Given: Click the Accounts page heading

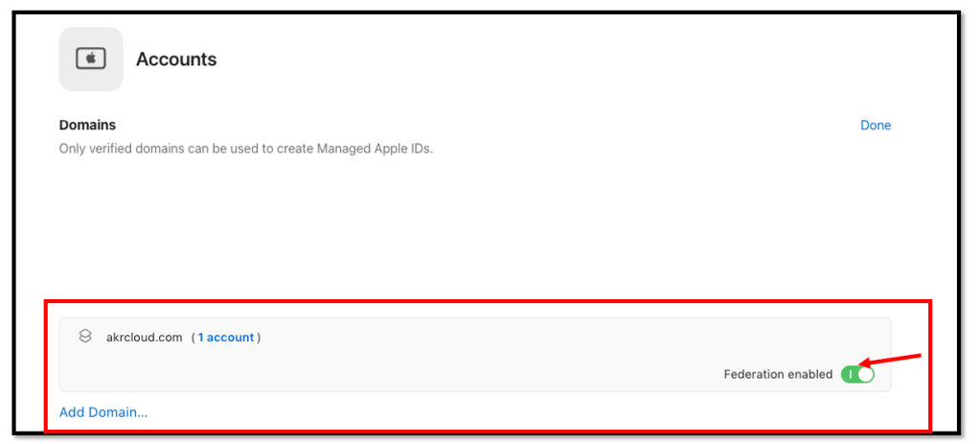Looking at the screenshot, I should 176,59.
